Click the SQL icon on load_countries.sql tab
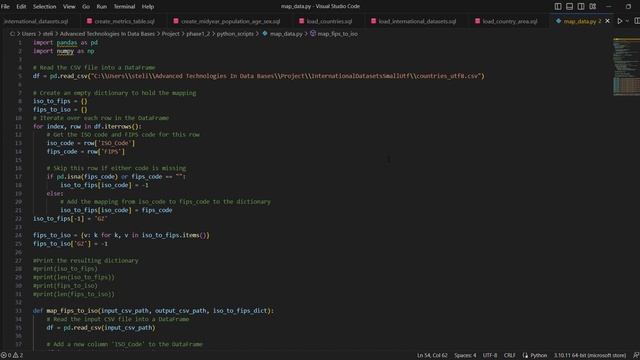Image resolution: width=640 pixels, height=360 pixels. 302,21
